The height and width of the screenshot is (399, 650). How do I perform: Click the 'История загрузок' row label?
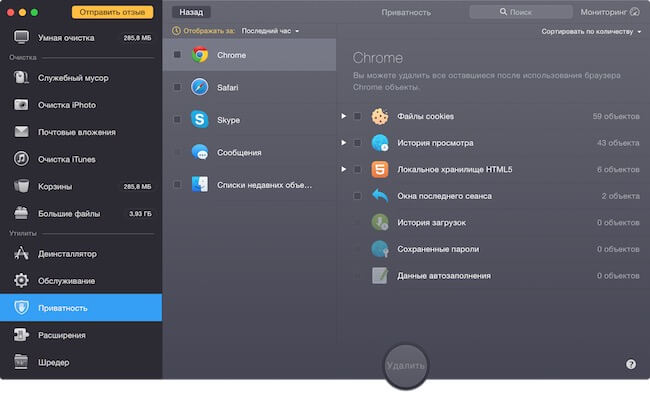coord(432,222)
